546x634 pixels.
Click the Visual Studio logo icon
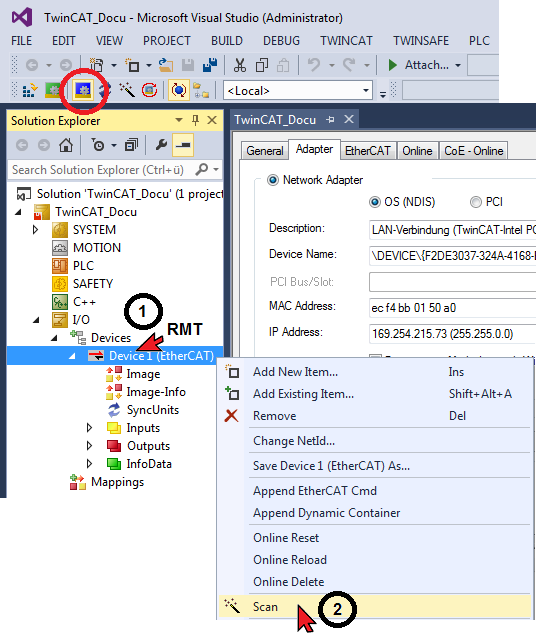point(22,17)
